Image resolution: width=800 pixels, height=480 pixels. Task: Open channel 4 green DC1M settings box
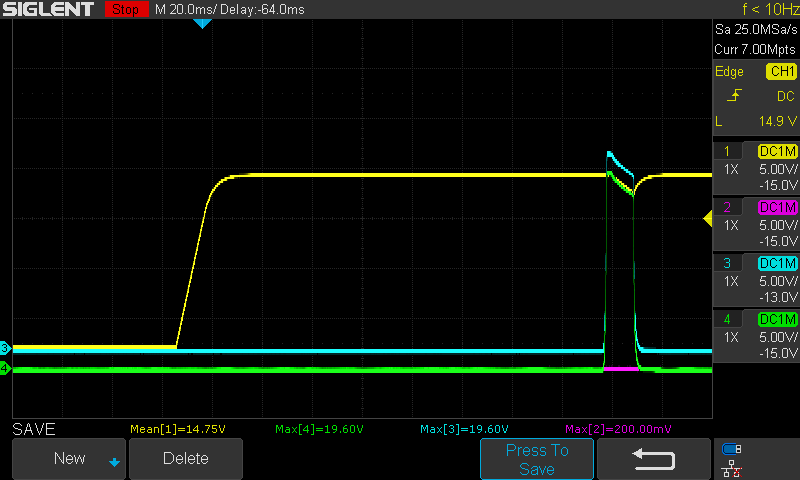tap(778, 319)
